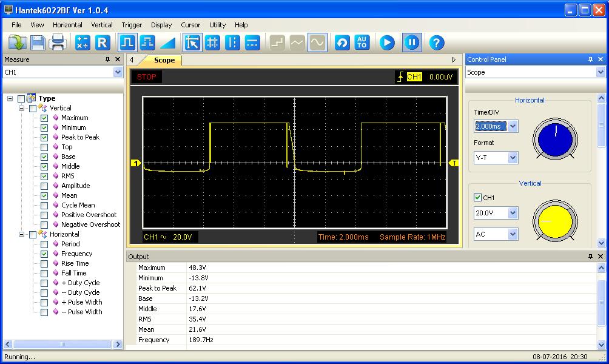Select the square pulse waveform icon

point(127,42)
